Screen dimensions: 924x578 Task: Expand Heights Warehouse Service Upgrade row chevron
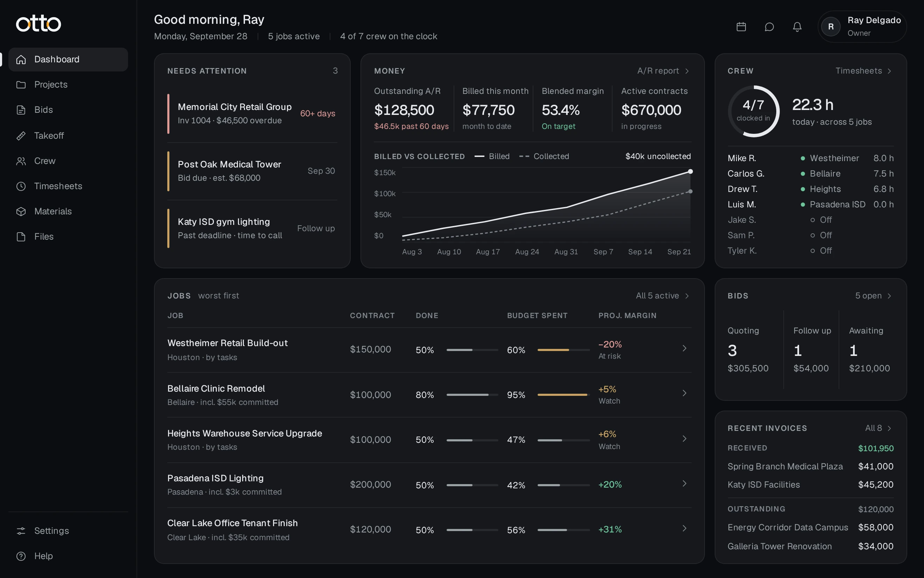pos(684,439)
